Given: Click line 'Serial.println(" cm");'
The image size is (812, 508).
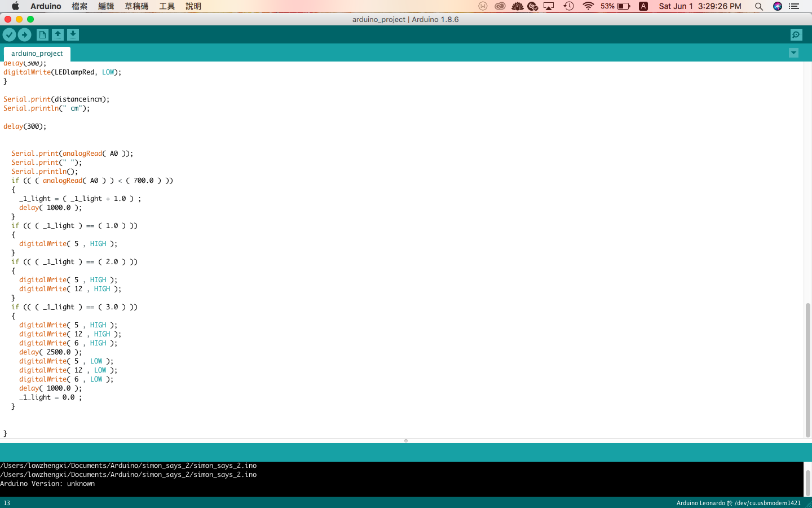Looking at the screenshot, I should pos(46,108).
